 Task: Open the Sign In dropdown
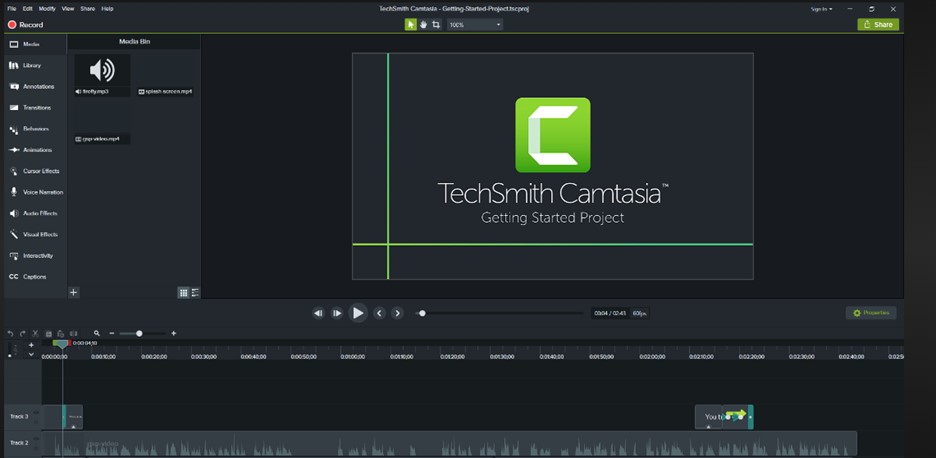(x=821, y=9)
